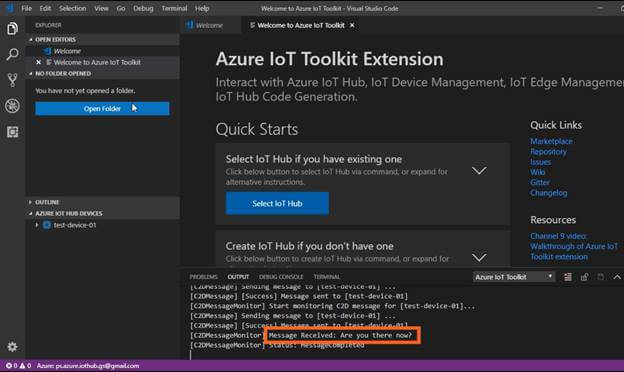Clear output using the clear icon

click(568, 277)
